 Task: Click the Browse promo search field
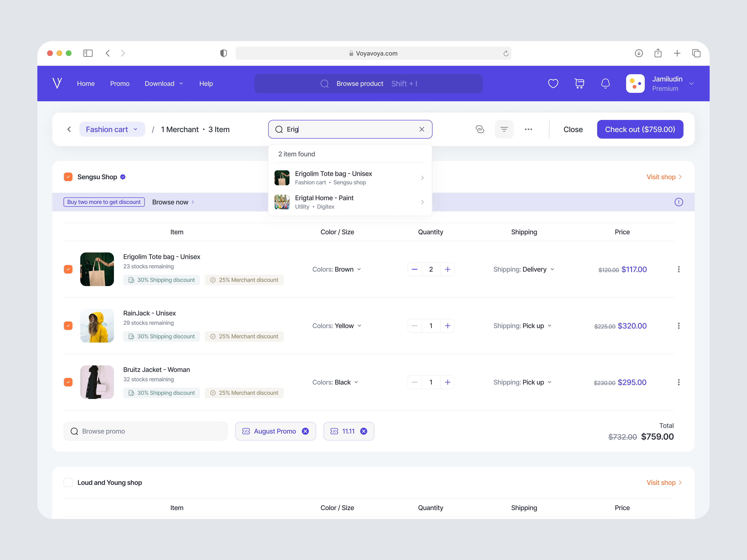tap(146, 431)
